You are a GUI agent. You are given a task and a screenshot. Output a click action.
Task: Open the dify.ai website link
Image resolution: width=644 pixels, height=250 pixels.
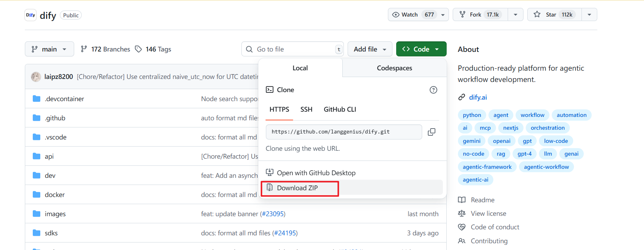point(478,97)
